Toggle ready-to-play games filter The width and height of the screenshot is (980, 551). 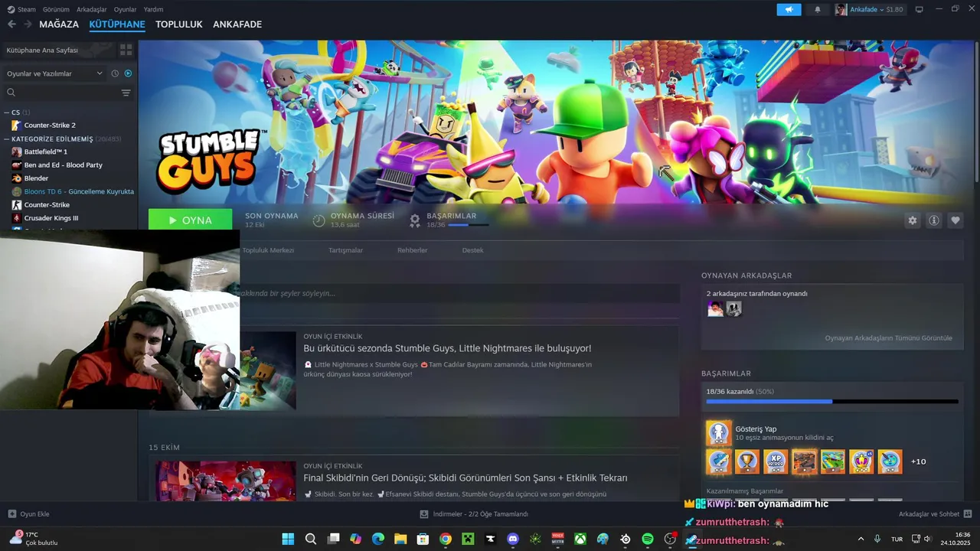128,73
